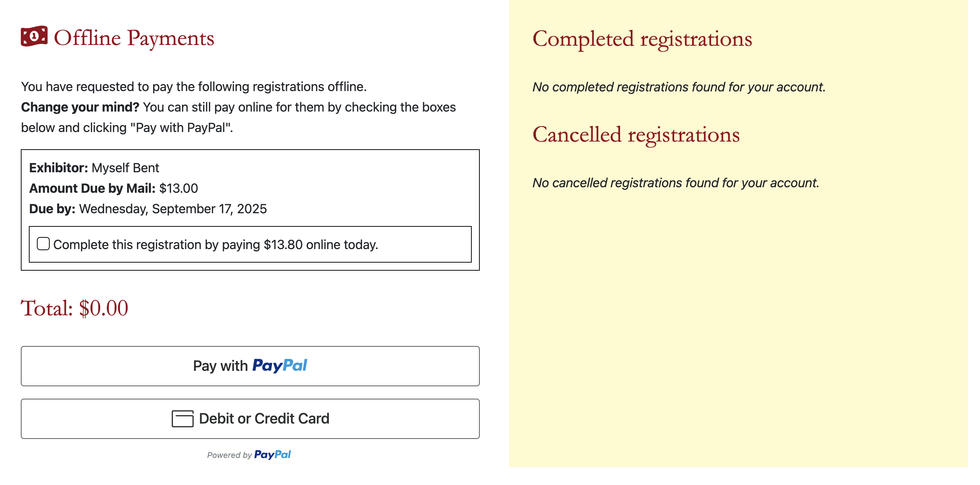Click the "Powered by" text below the buttons
This screenshot has width=980, height=485.
tap(229, 455)
